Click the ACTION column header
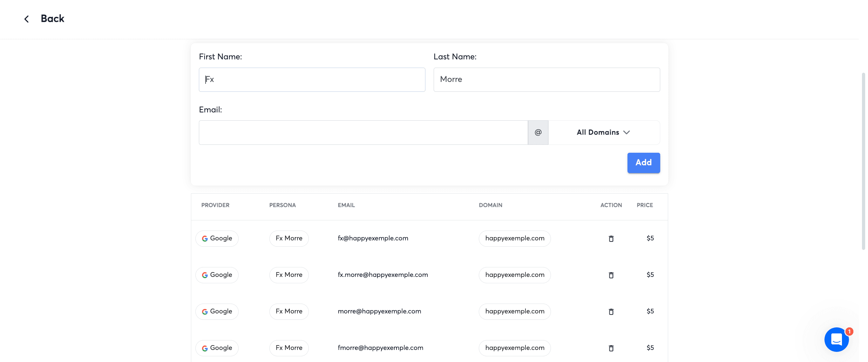 pos(611,205)
